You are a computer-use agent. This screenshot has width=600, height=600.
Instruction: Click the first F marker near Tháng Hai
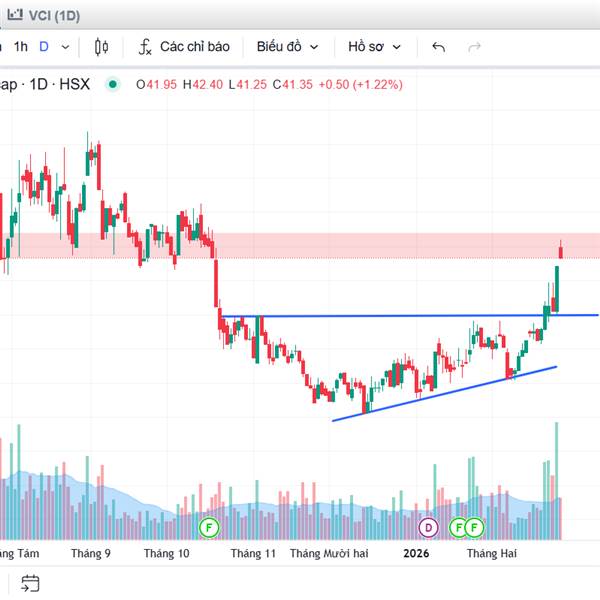pyautogui.click(x=458, y=528)
